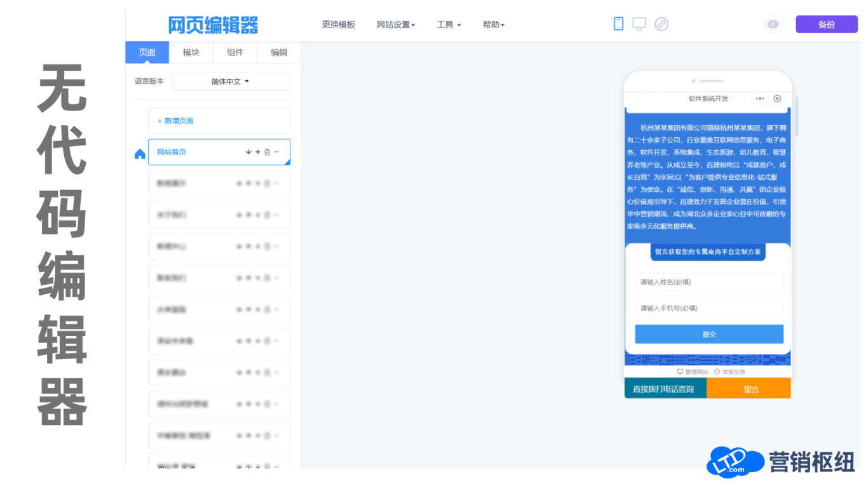This screenshot has width=868, height=488.
Task: Open the 网站设置 dropdown menu
Action: click(x=396, y=25)
